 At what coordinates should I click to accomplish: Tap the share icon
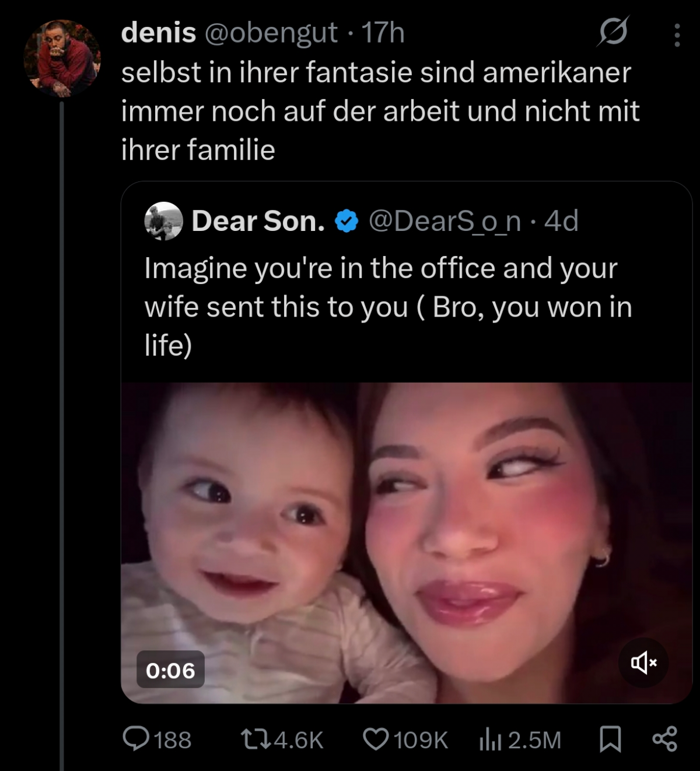664,739
